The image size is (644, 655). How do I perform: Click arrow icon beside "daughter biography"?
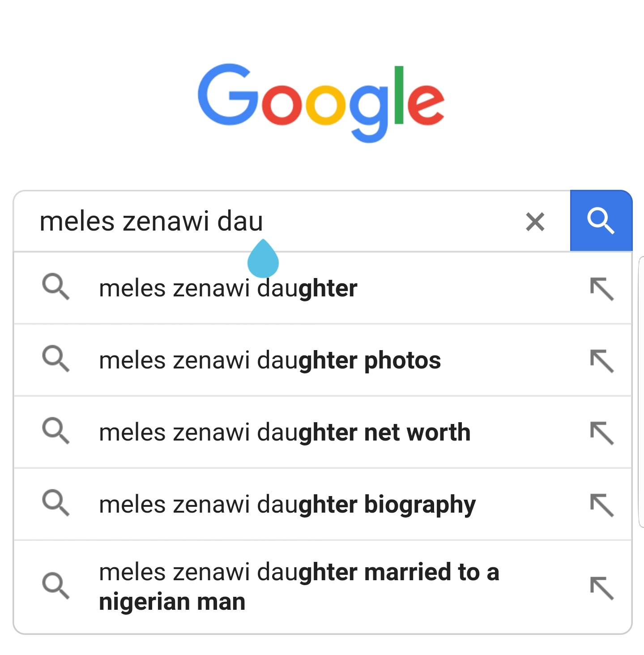click(x=601, y=505)
